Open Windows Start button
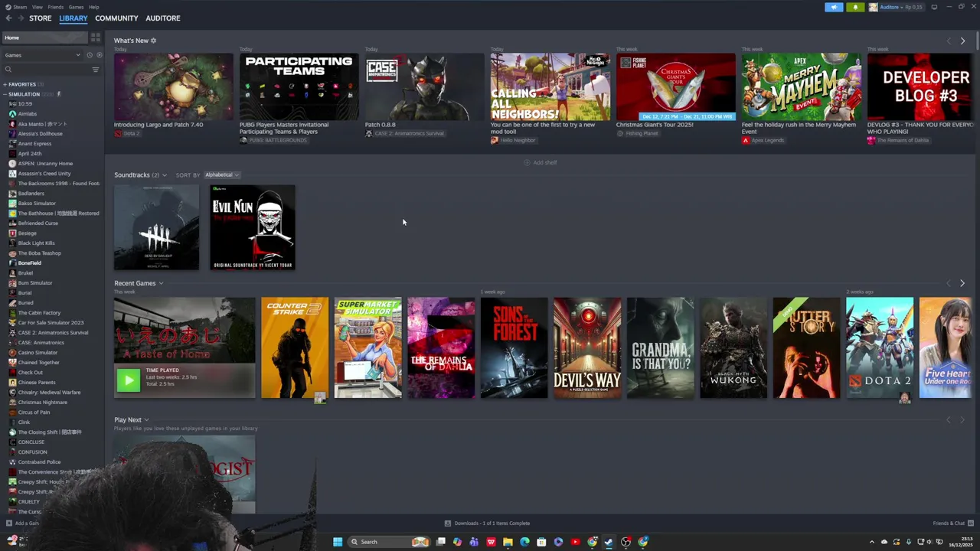 coord(338,542)
